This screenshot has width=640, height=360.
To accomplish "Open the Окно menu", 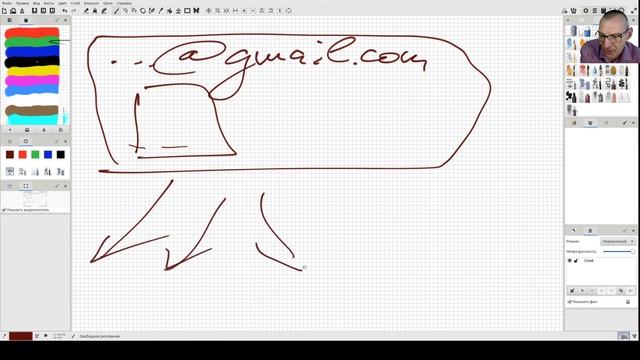I will pos(108,3).
